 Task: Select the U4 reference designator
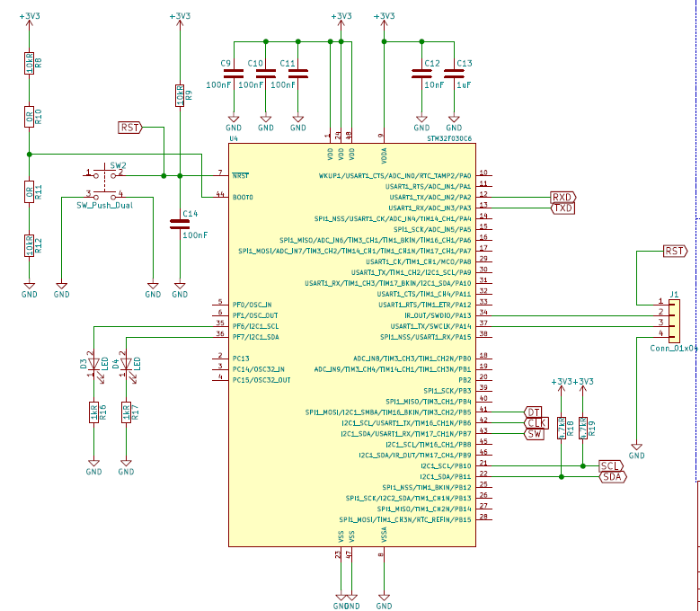(x=234, y=138)
